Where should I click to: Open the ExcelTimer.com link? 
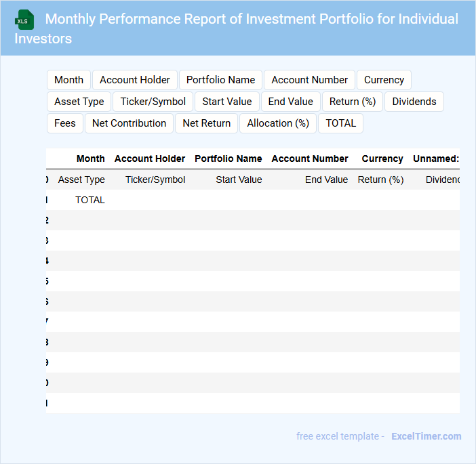[427, 436]
